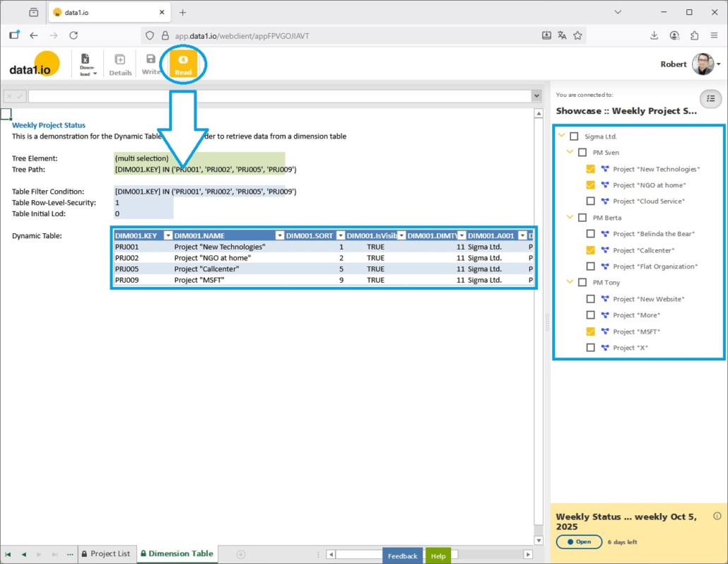The height and width of the screenshot is (564, 728).
Task: Select the Dimension Table sheet tab
Action: 175,553
